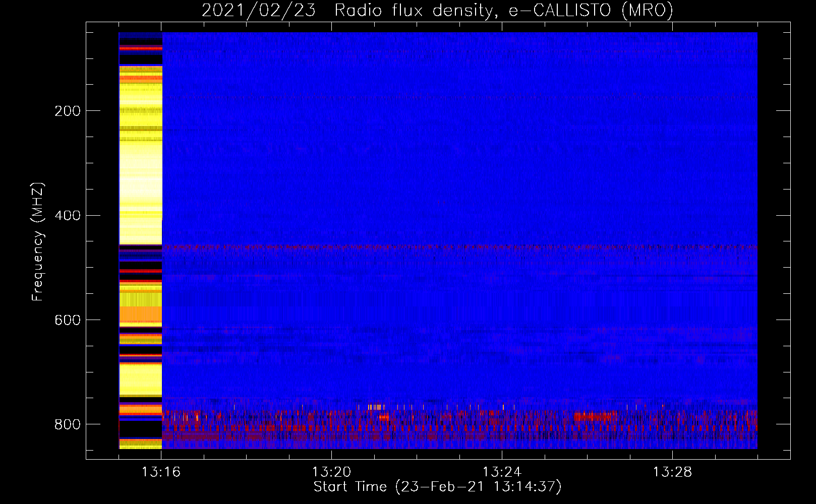Click the orange band near 600 MHz
Screen dimensions: 816x504
click(x=141, y=314)
